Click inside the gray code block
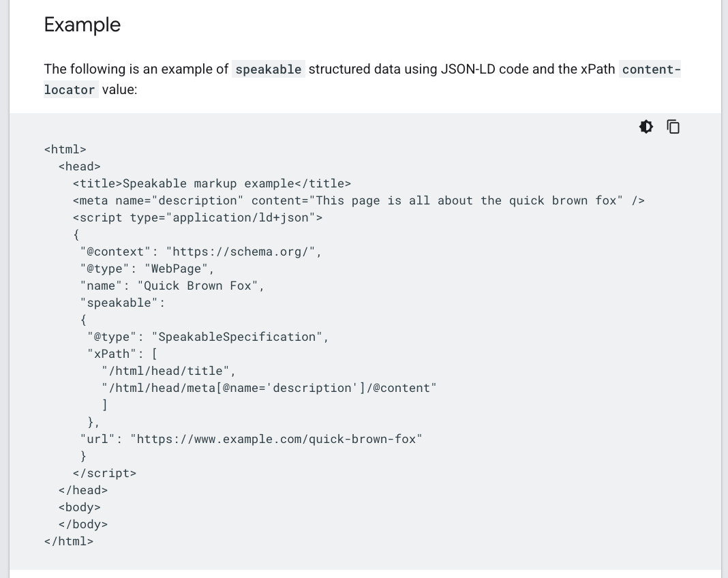 pyautogui.click(x=341, y=341)
